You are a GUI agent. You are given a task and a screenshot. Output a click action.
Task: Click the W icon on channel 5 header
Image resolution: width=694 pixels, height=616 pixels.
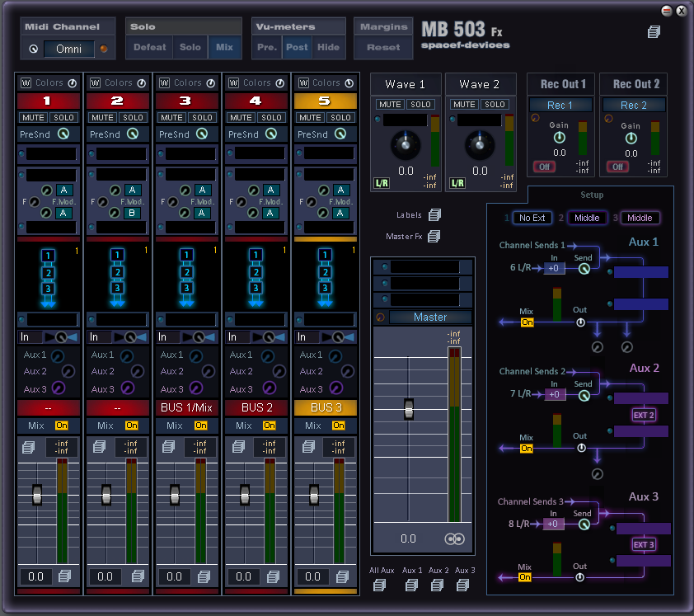(303, 82)
